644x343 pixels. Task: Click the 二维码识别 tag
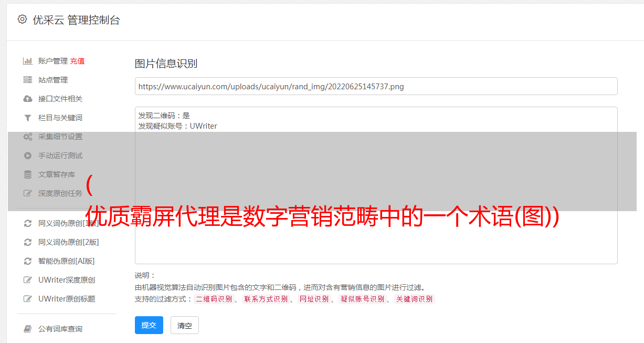click(x=214, y=299)
